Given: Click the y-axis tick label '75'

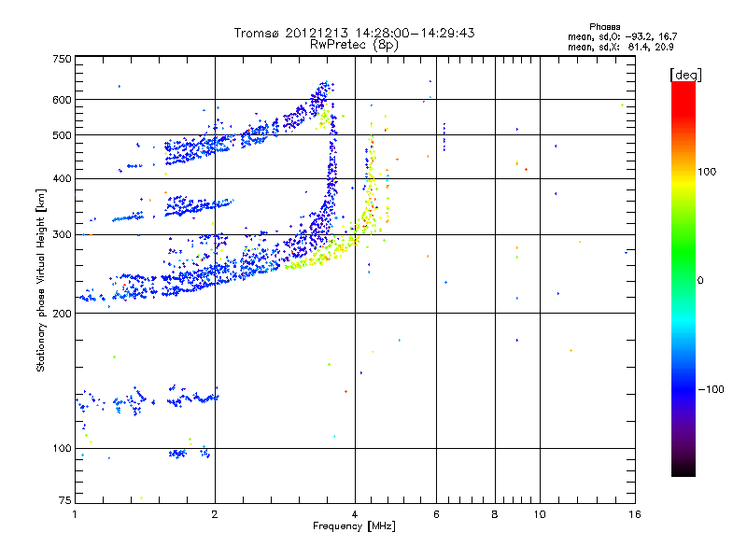Looking at the screenshot, I should point(65,500).
